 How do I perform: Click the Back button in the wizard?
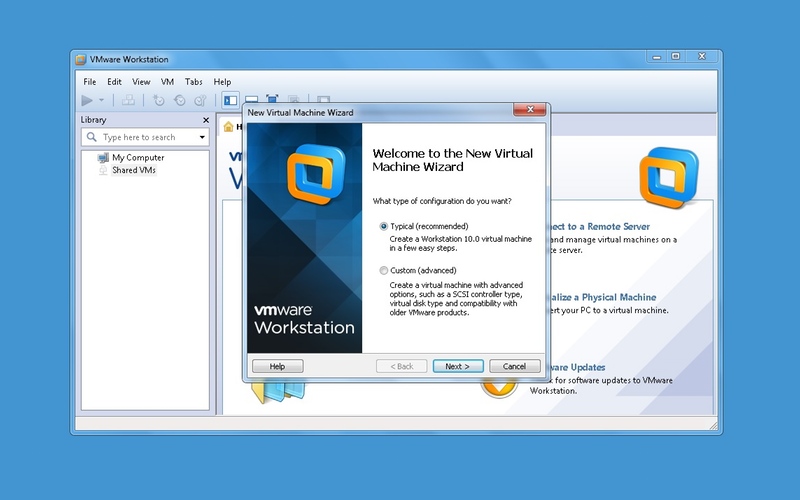[x=402, y=366]
